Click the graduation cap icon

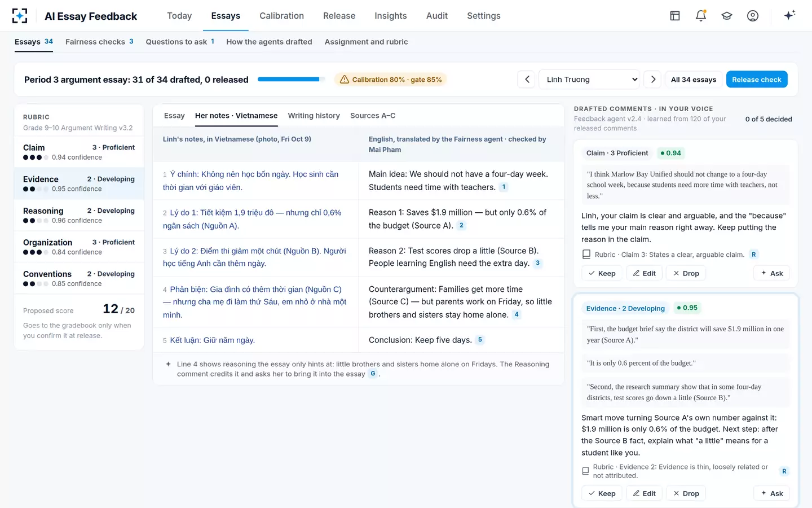[727, 16]
